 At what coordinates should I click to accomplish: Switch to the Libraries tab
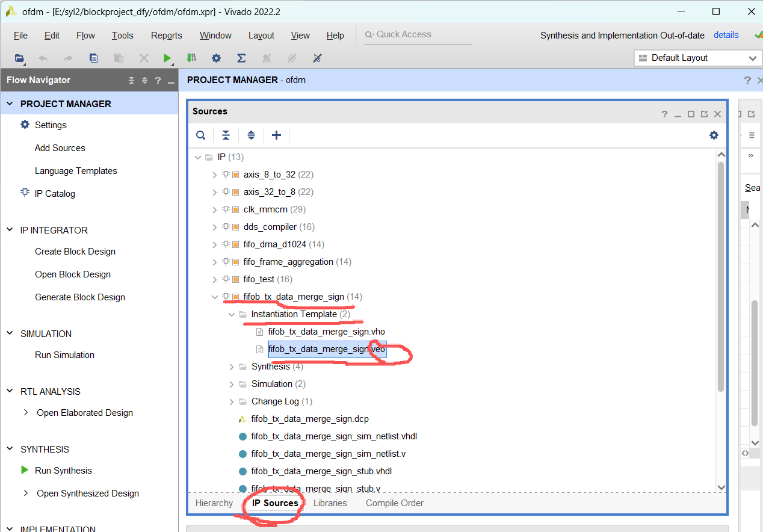pyautogui.click(x=330, y=503)
